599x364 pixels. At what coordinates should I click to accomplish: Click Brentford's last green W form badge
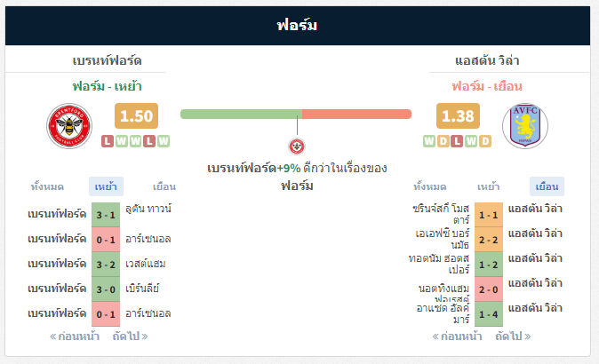164,141
